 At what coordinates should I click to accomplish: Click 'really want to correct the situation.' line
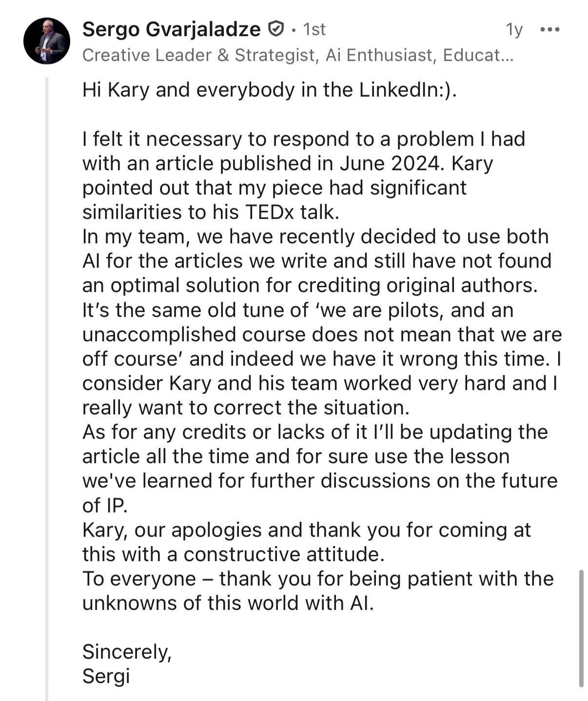pyautogui.click(x=246, y=408)
